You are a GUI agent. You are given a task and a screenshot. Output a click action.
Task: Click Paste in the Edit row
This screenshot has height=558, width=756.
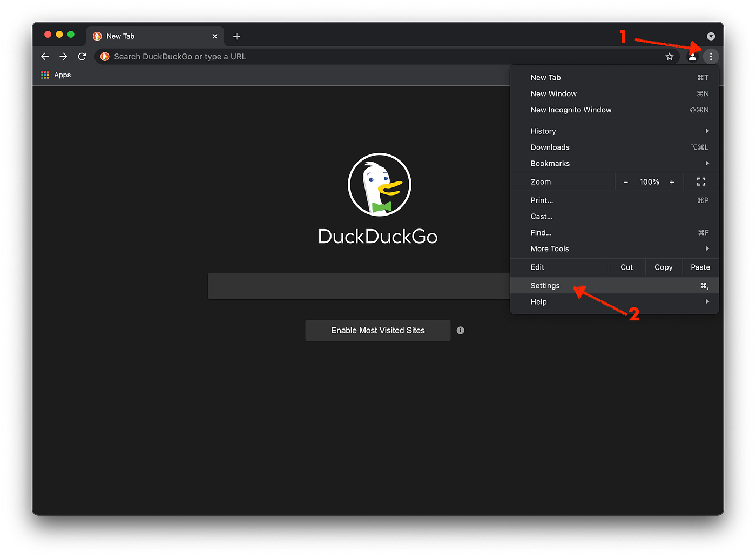click(x=700, y=267)
